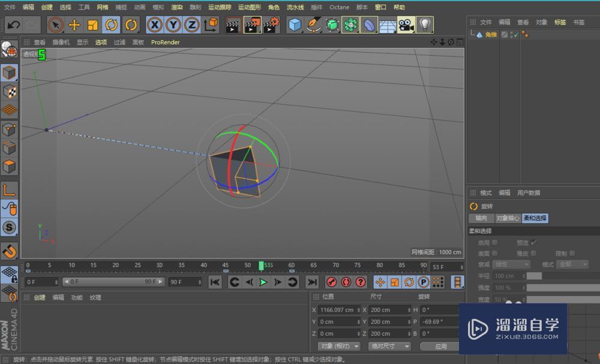Toggle the 表面 checkbox
Viewport: 600px width, 364px height.
495,253
